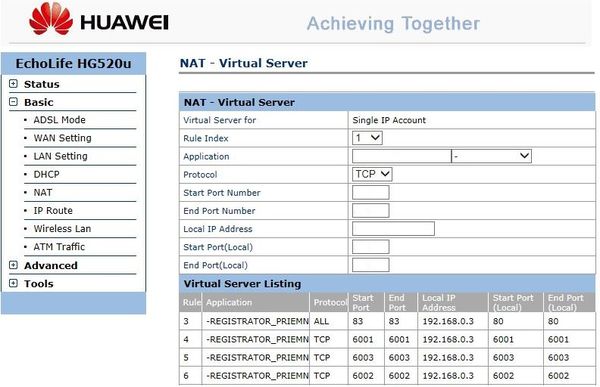Go to ADSL Mode page
The width and height of the screenshot is (600, 387).
(59, 120)
